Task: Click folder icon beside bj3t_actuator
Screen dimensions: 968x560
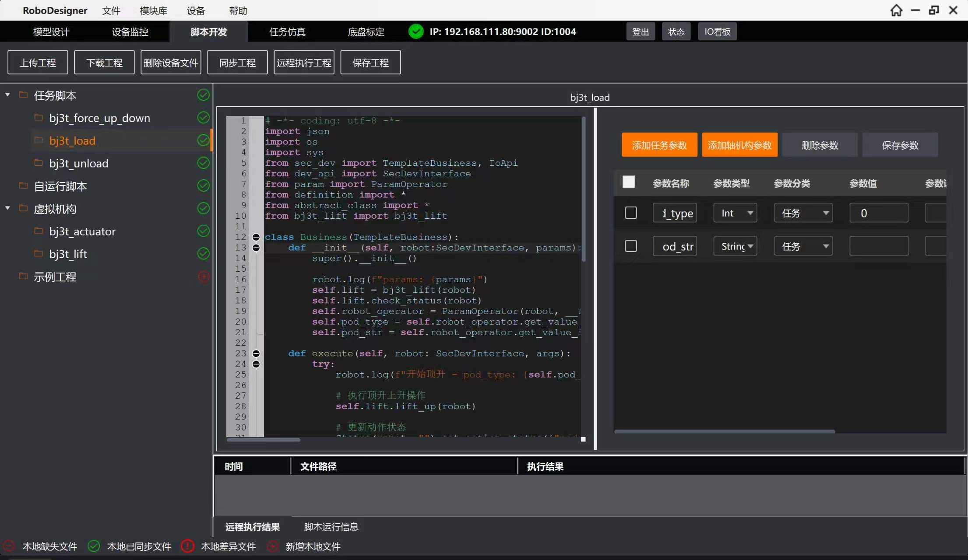Action: (39, 231)
